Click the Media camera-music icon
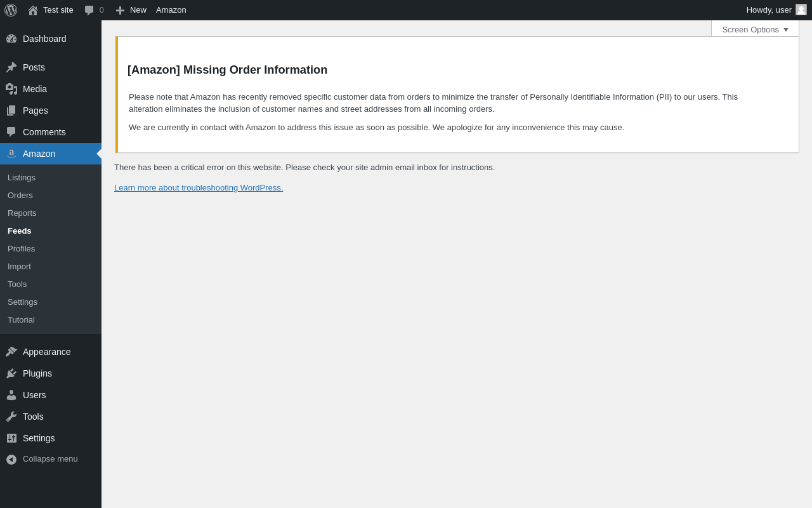Viewport: 812px width, 508px height. [11, 89]
